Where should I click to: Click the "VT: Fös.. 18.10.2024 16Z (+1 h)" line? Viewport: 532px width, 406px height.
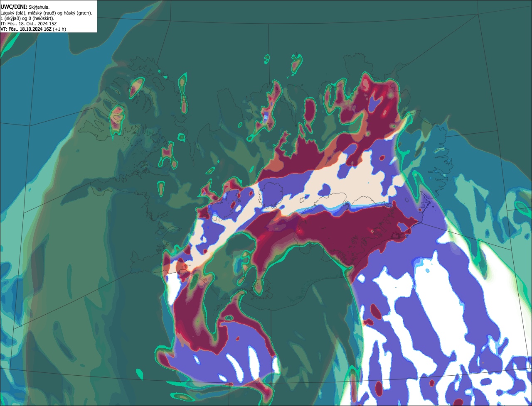33,29
